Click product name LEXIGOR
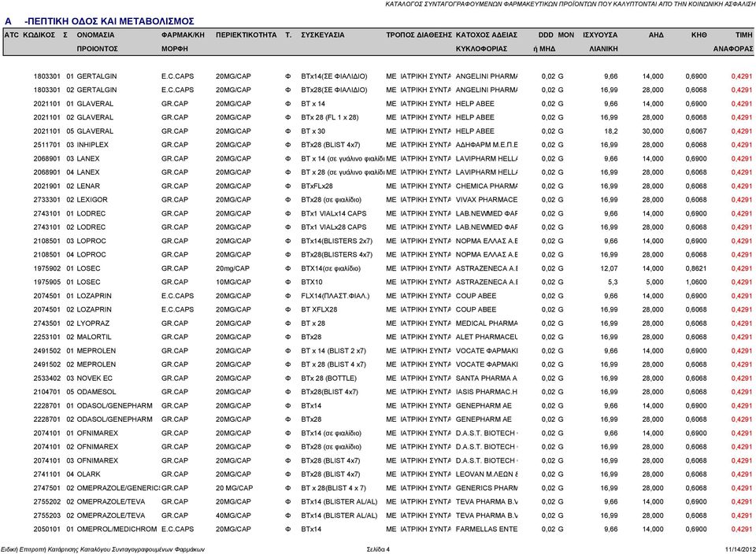The width and height of the screenshot is (756, 554). 92,200
